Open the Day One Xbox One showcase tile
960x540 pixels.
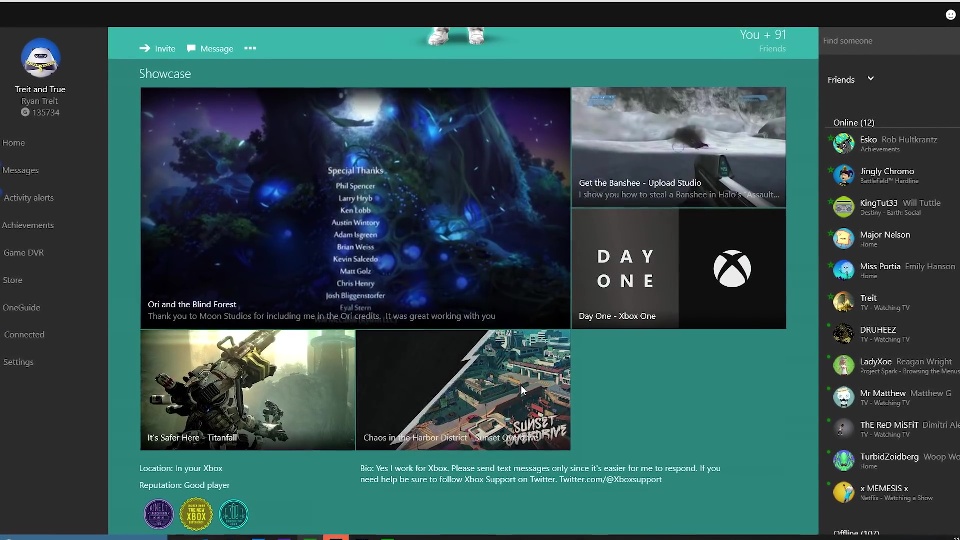tap(678, 269)
